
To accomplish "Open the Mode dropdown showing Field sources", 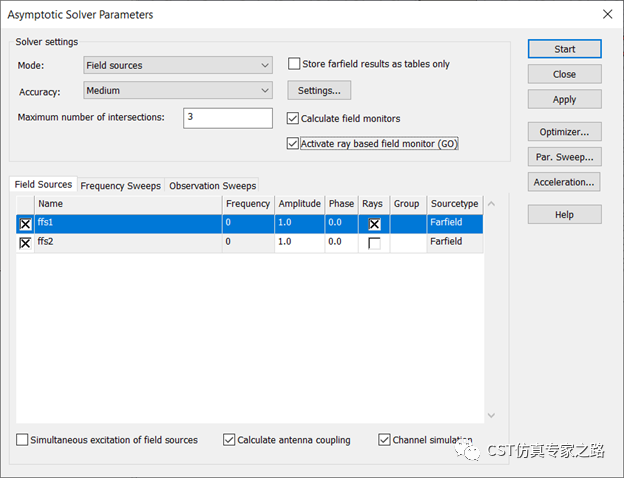I will pyautogui.click(x=177, y=66).
